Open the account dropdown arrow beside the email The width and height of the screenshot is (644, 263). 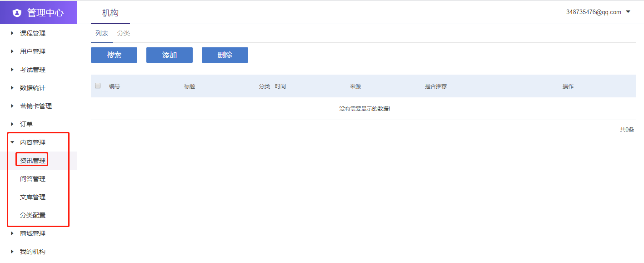point(628,12)
